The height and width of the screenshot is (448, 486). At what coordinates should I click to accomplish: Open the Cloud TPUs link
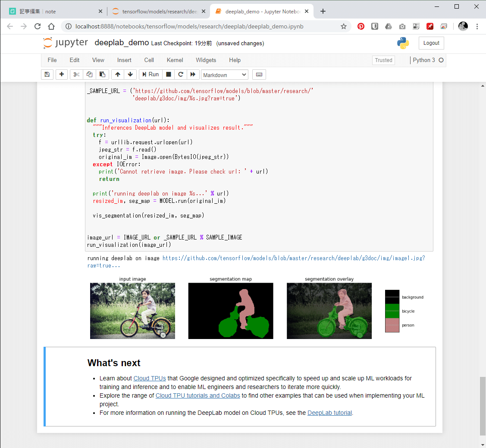[x=149, y=378]
